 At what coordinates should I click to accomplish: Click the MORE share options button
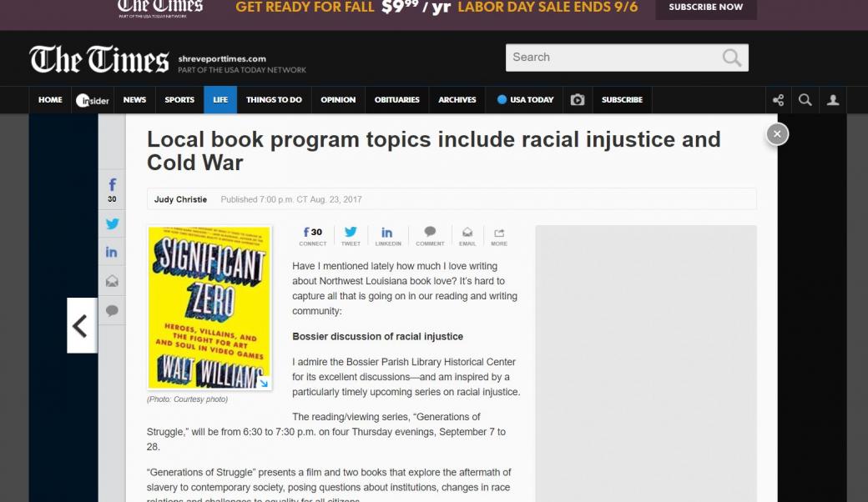[499, 236]
